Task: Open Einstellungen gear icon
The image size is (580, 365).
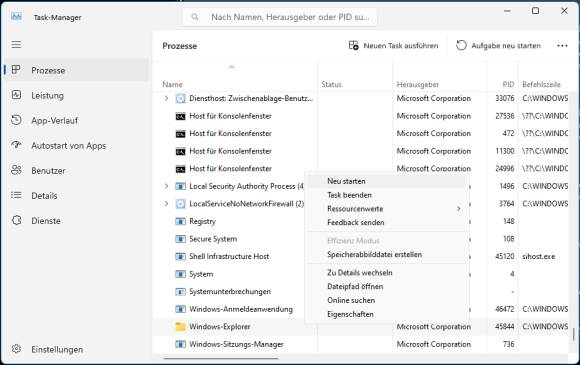Action: [16, 349]
